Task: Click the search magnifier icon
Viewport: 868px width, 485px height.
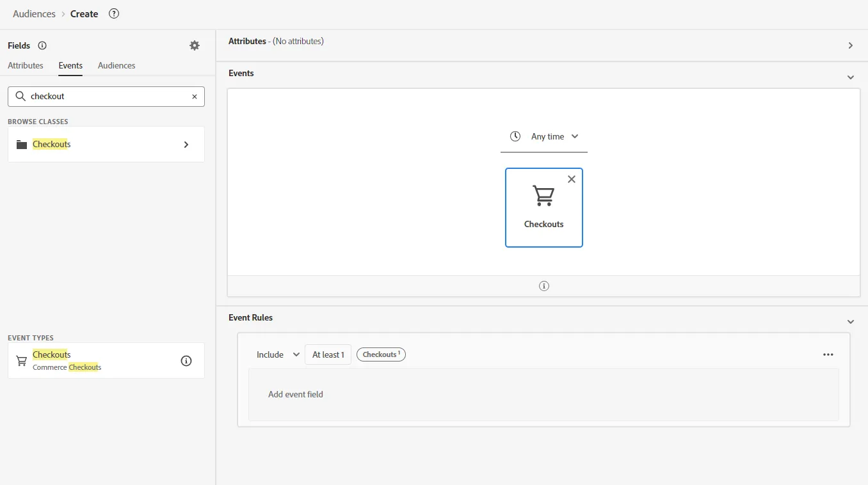Action: pos(20,96)
